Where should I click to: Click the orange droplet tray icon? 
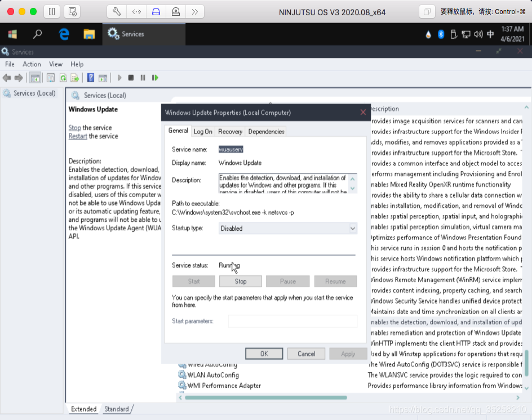[x=428, y=34]
